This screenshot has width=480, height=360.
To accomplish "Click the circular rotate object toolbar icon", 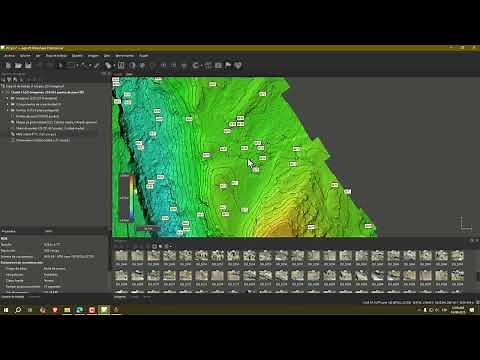I will click(132, 65).
